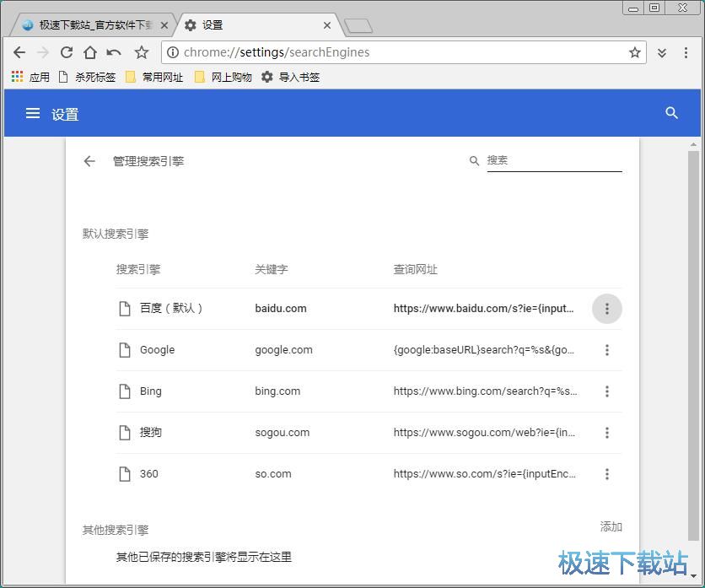Open more actions for Baidu search engine
This screenshot has height=588, width=705.
point(606,309)
